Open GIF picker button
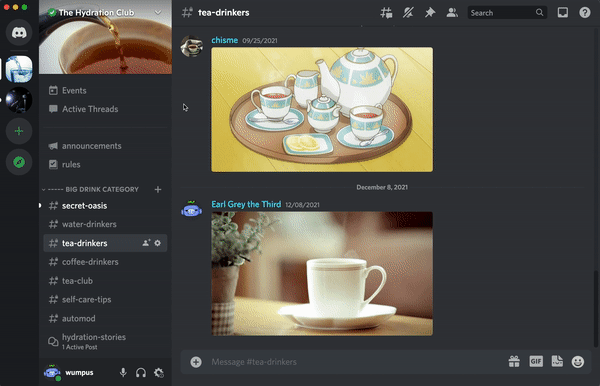The width and height of the screenshot is (600, 386). (536, 362)
